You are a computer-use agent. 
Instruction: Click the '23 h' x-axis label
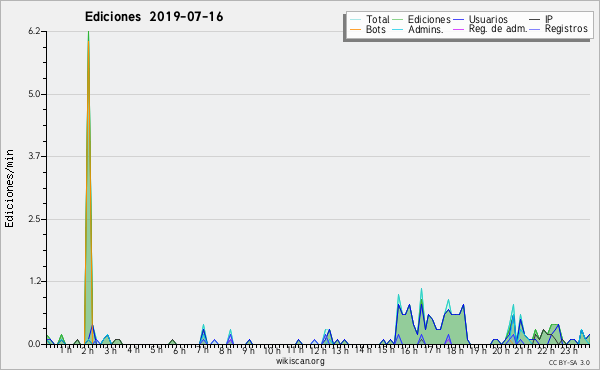point(569,351)
